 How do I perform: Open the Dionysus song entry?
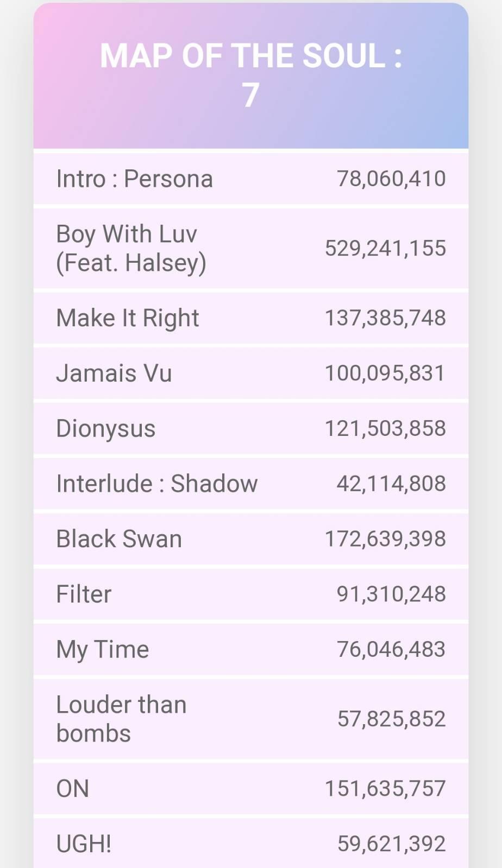click(106, 428)
